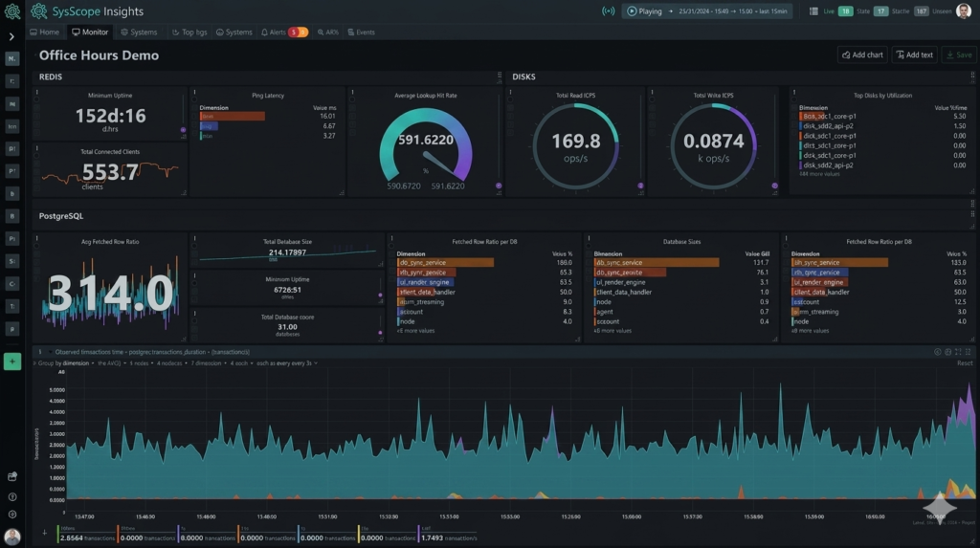Expand the left sidebar using the chevron arrow
The height and width of the screenshot is (548, 980).
(x=11, y=37)
